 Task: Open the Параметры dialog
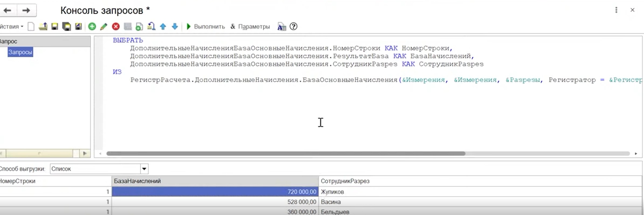[x=250, y=27]
